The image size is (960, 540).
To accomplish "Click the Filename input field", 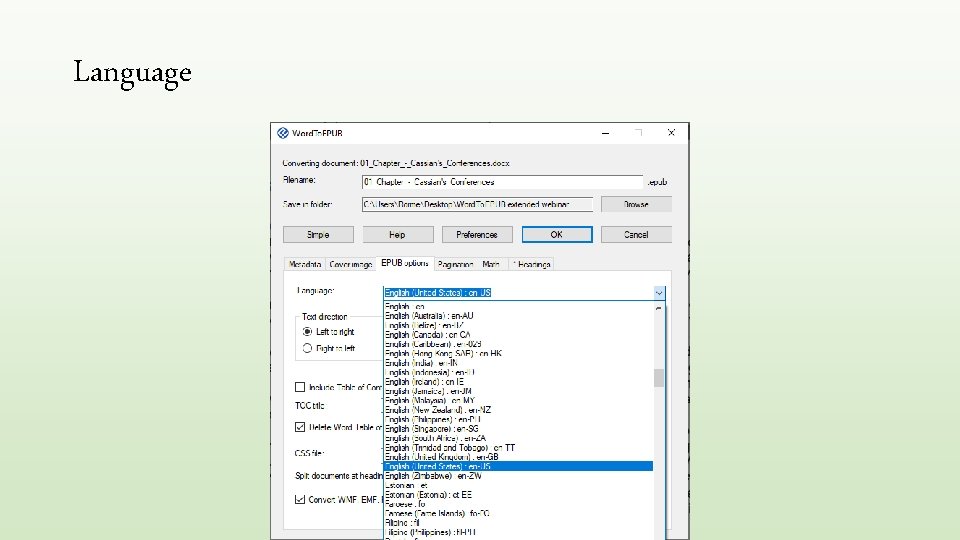I will (502, 182).
